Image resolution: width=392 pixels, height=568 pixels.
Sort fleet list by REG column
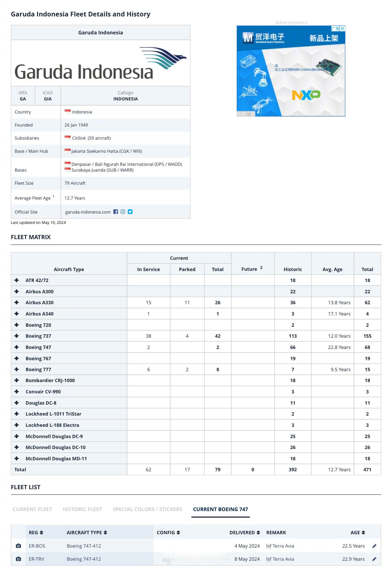pos(36,532)
